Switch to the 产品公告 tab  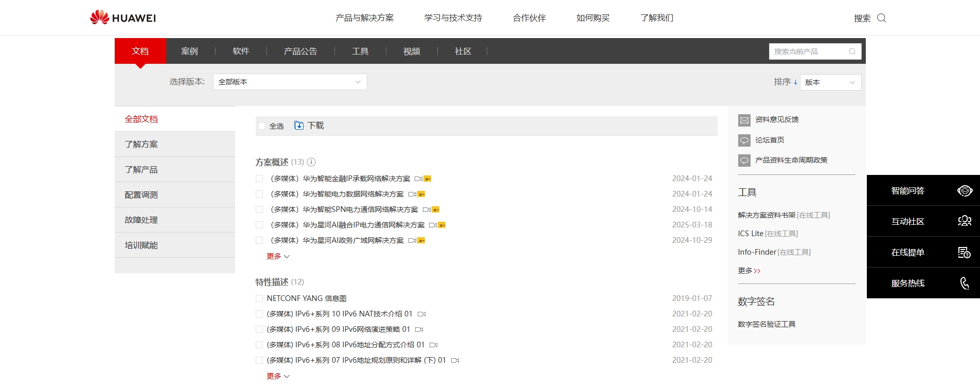point(300,51)
